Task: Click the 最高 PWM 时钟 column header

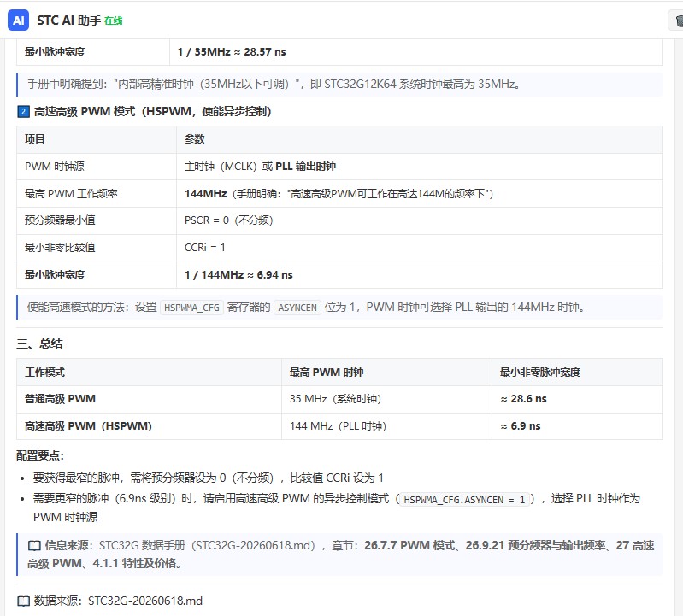Action: (327, 373)
